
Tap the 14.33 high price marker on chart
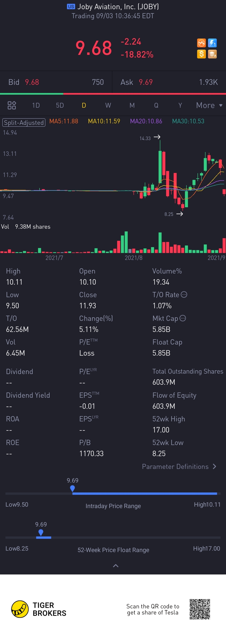click(150, 138)
